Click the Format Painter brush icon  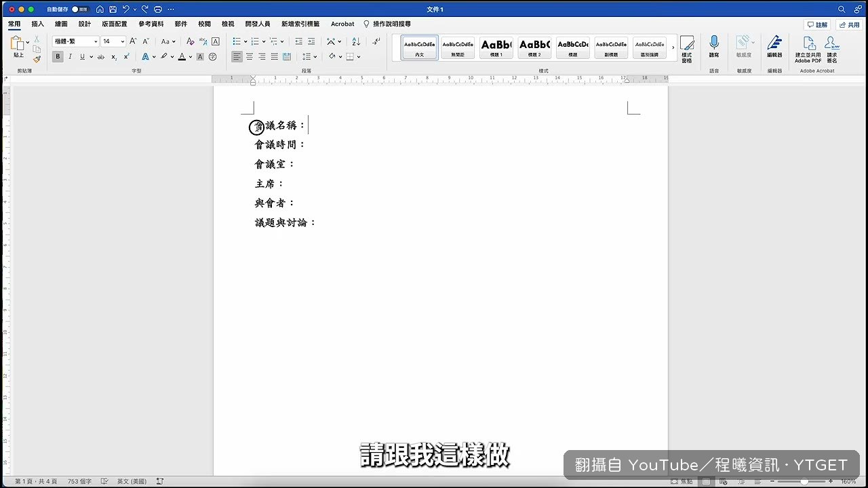click(x=37, y=59)
